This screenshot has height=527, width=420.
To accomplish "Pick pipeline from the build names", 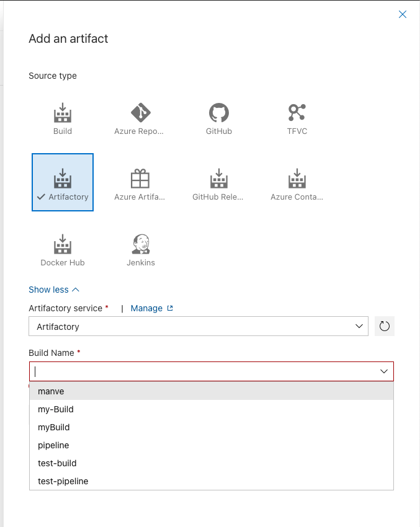I will 212,445.
